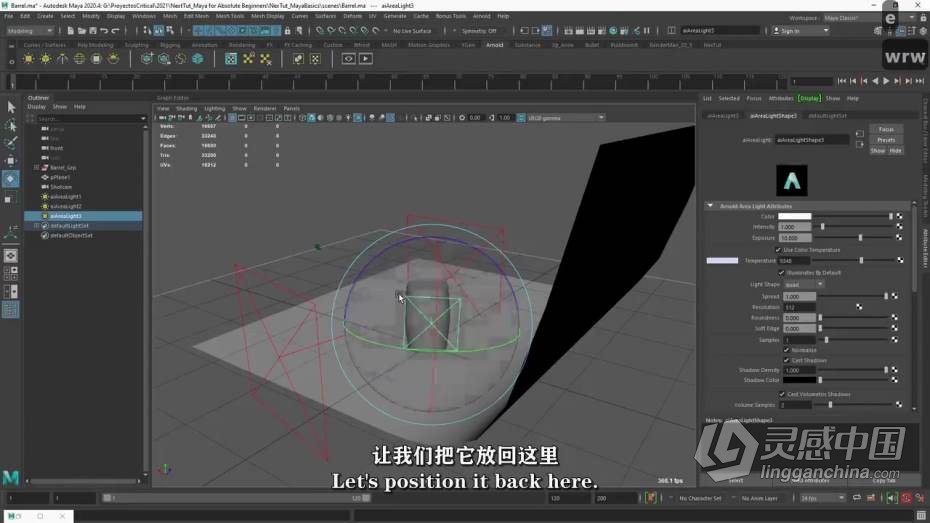Open the Mesh Tools menu
The width and height of the screenshot is (930, 523).
pyautogui.click(x=230, y=16)
